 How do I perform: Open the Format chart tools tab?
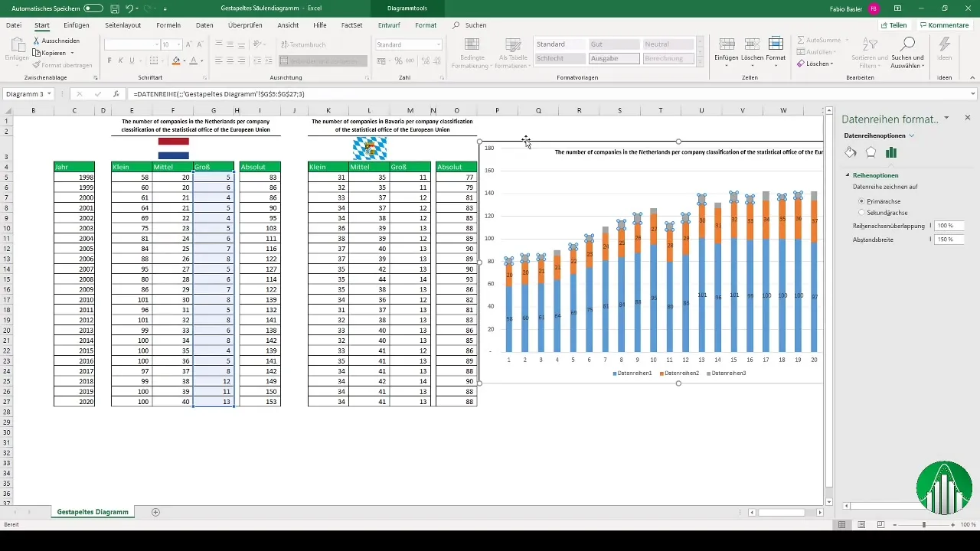point(426,25)
